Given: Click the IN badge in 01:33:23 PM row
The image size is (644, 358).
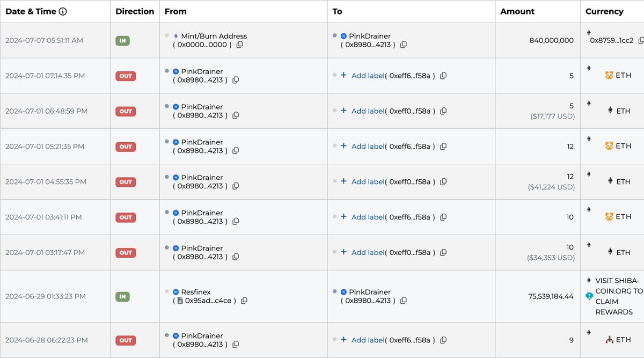Looking at the screenshot, I should [x=123, y=296].
